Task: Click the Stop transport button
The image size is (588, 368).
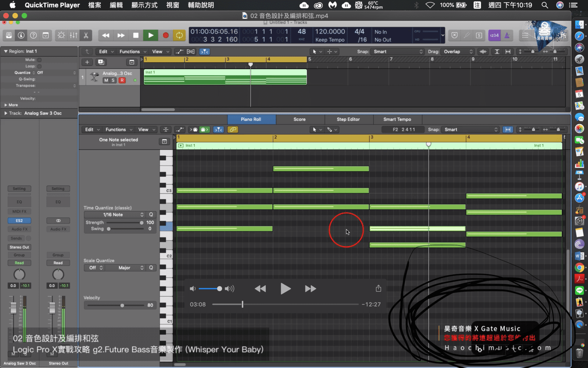Action: [136, 35]
